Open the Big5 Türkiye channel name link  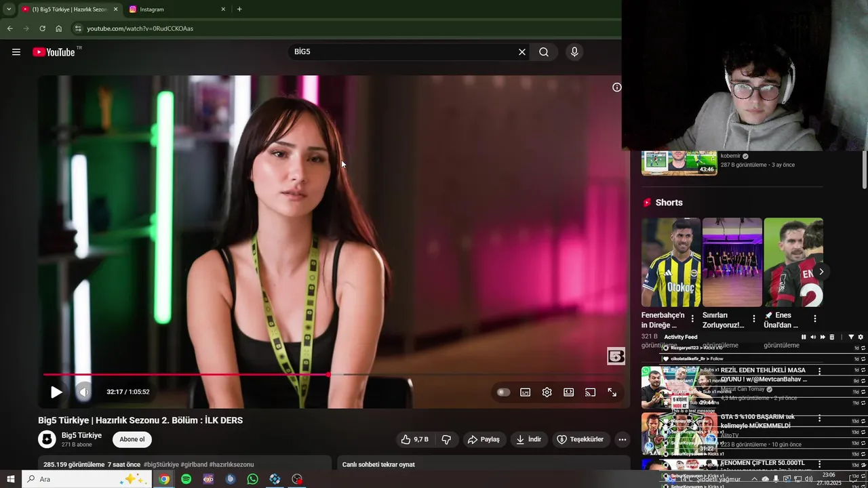click(x=81, y=435)
